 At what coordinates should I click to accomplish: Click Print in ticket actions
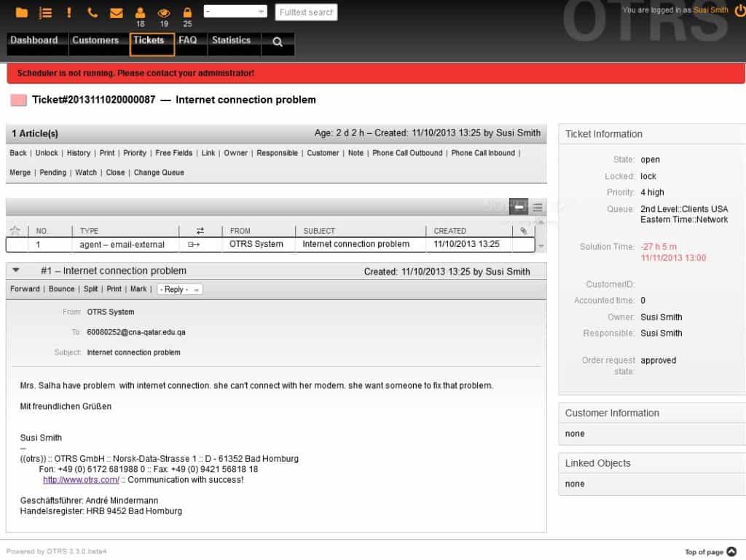coord(107,153)
